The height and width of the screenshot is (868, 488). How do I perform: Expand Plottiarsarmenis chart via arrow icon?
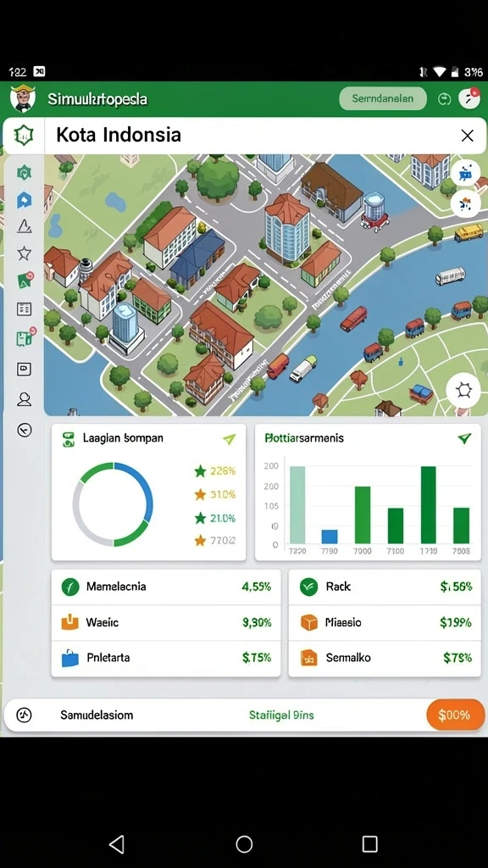[x=464, y=438]
